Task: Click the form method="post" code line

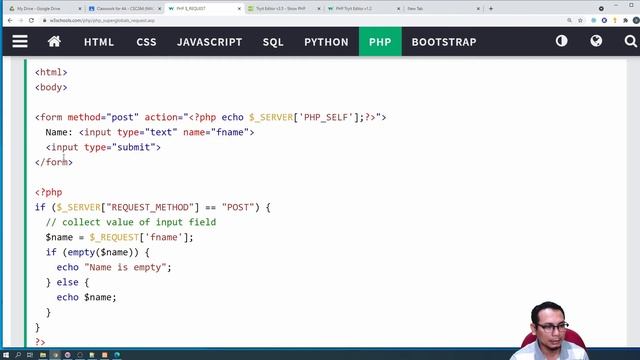Action: tap(210, 117)
